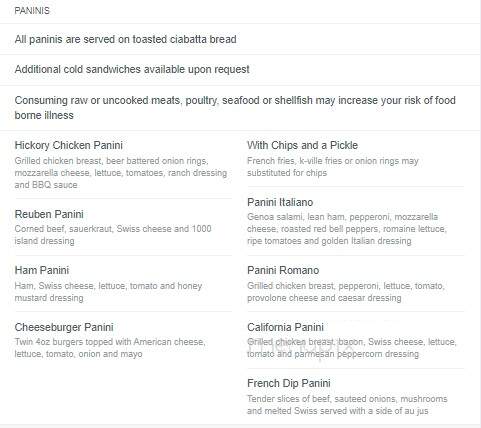Choose the Panini Romano entry
Screen dimensions: 481x428
coord(283,270)
